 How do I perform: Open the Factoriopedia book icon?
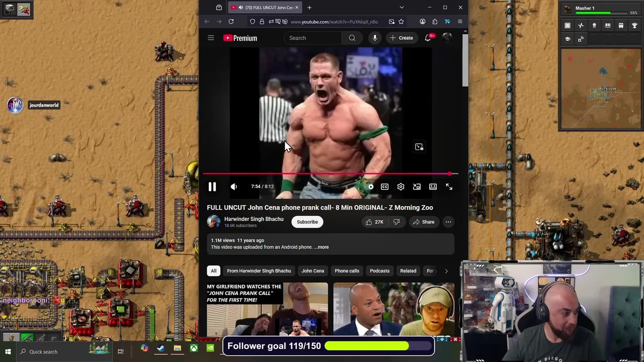(x=608, y=26)
